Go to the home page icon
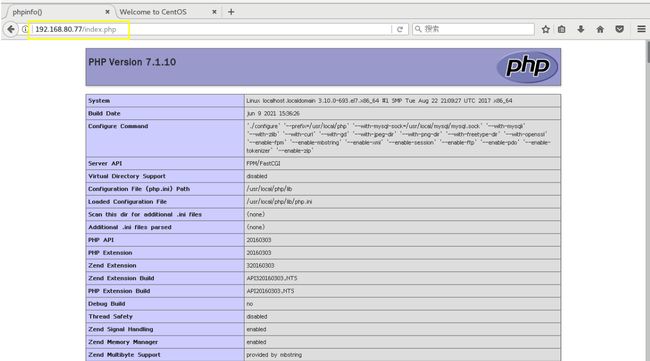The image size is (650, 361). pos(600,29)
